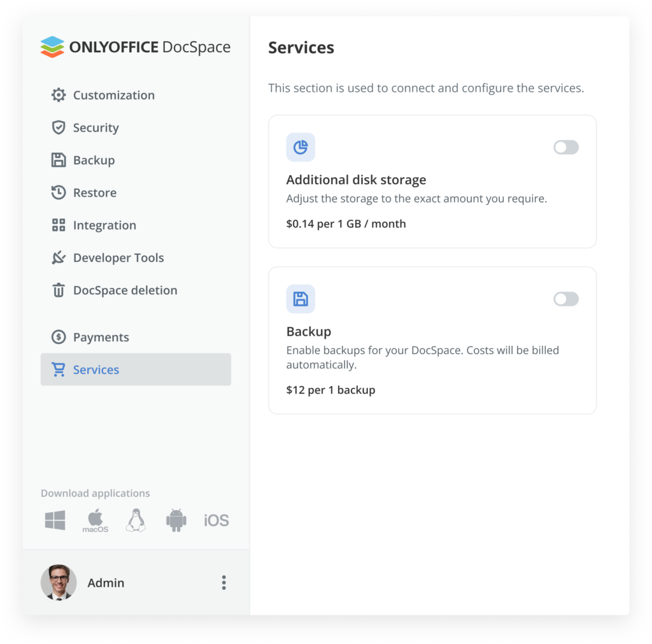Viewport: 652px width, 644px height.
Task: Download the Windows desktop app
Action: click(x=55, y=520)
